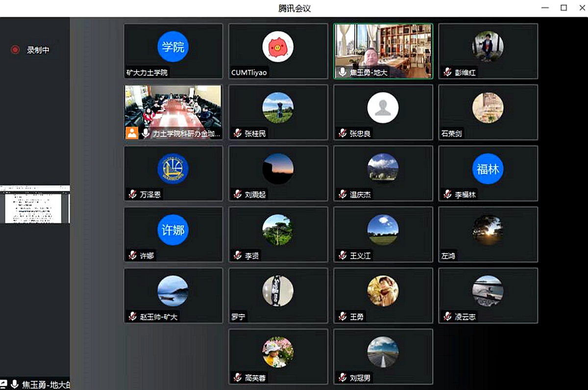Toggle the muted mic icon beside 彭维红

[x=447, y=72]
